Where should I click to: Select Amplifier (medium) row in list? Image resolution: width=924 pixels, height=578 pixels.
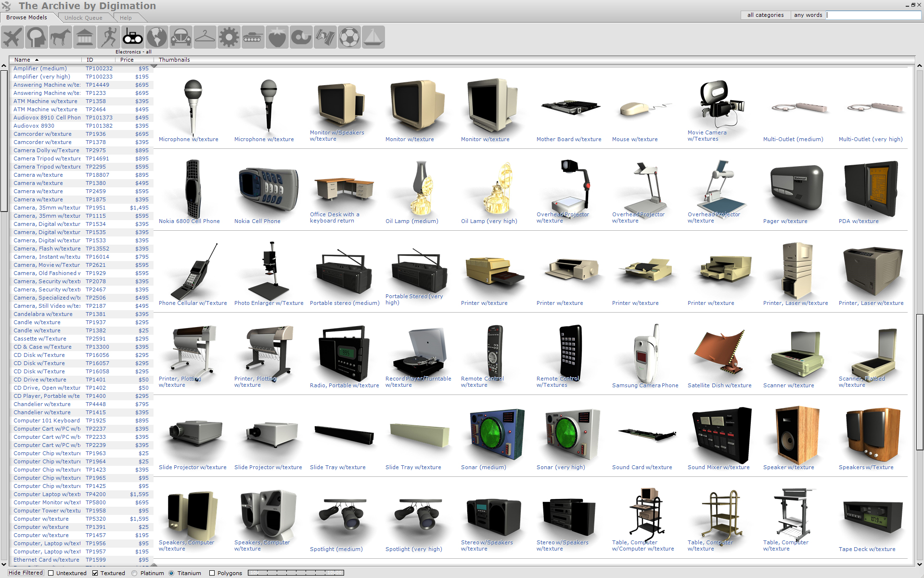coord(81,68)
